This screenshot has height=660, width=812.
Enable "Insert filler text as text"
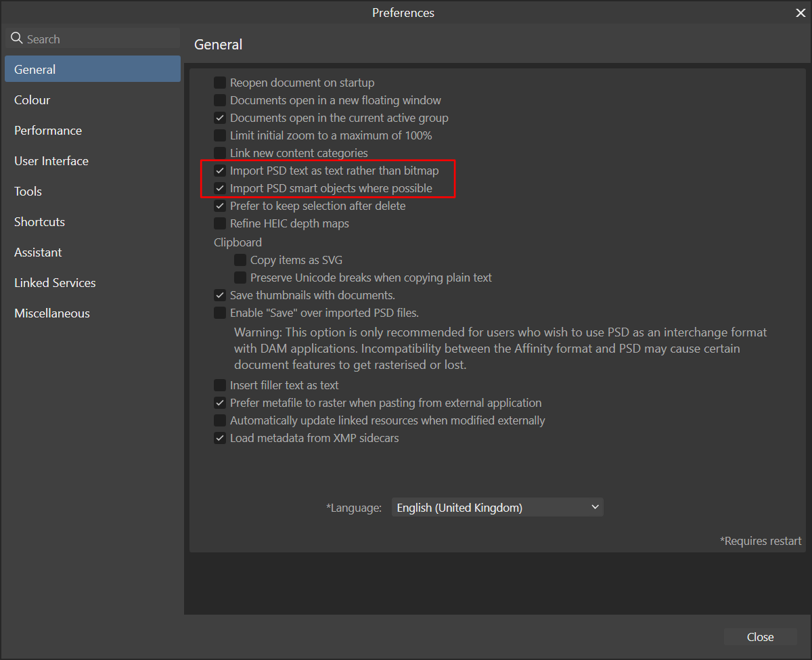pyautogui.click(x=220, y=384)
